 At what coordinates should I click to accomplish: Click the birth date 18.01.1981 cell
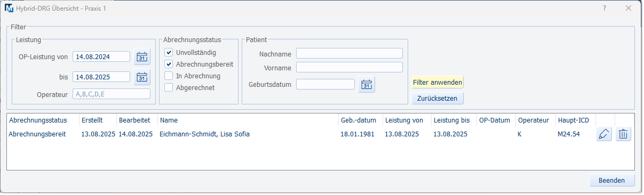[x=357, y=134]
